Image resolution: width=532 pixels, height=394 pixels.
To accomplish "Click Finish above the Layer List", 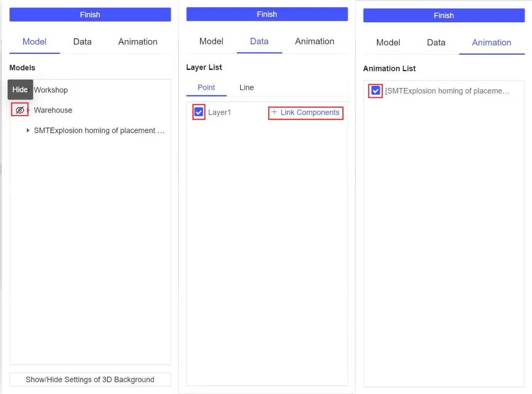I will (267, 14).
